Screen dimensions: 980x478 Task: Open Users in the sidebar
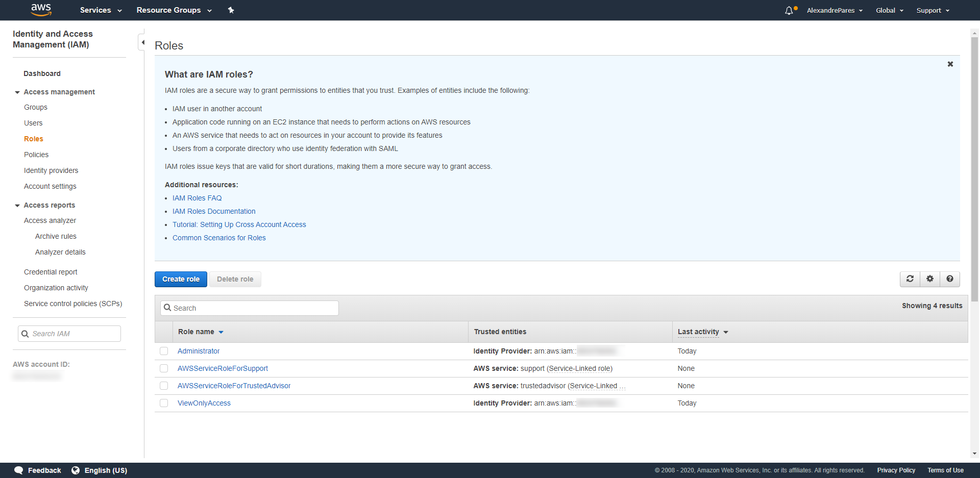tap(33, 123)
